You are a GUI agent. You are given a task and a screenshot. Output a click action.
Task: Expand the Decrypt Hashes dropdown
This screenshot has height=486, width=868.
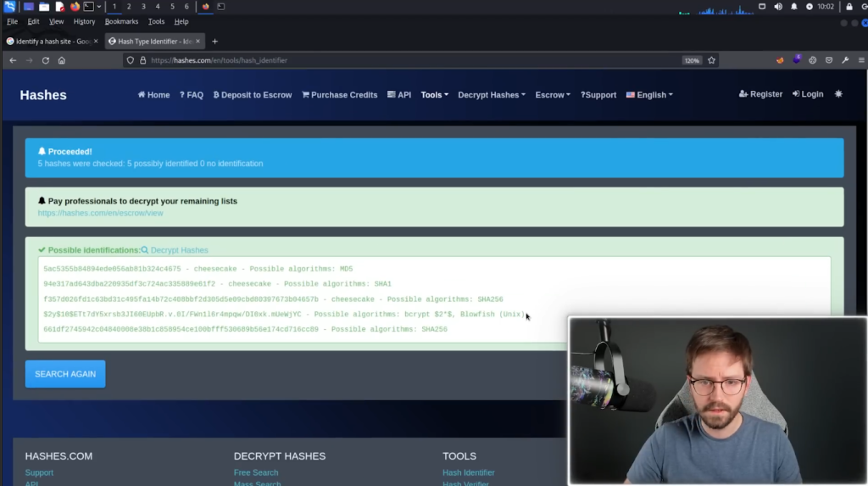(x=492, y=95)
